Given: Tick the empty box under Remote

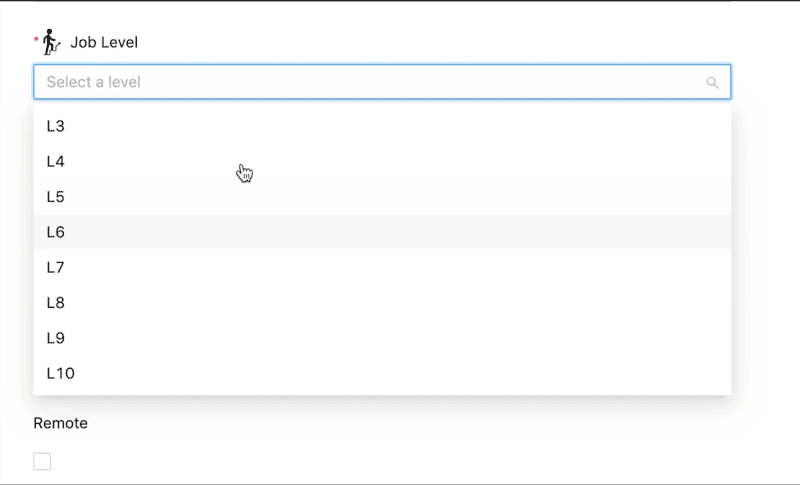Looking at the screenshot, I should pyautogui.click(x=42, y=461).
